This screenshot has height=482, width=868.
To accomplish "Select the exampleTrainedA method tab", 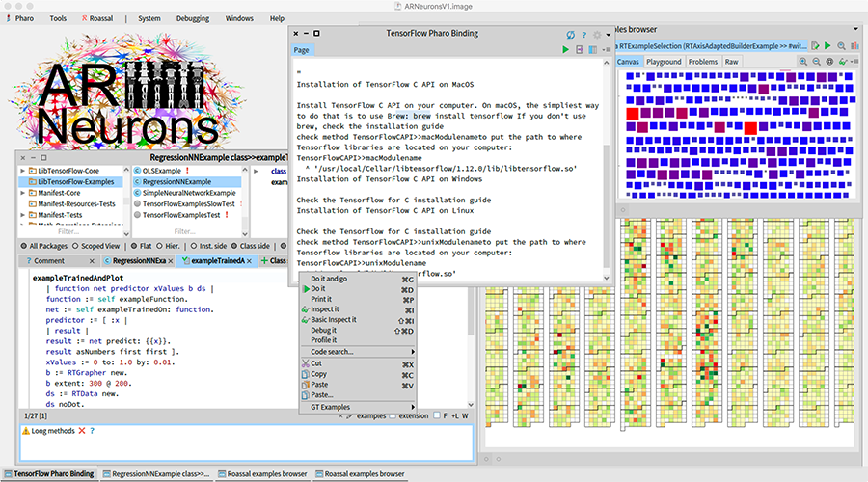I will [x=218, y=260].
